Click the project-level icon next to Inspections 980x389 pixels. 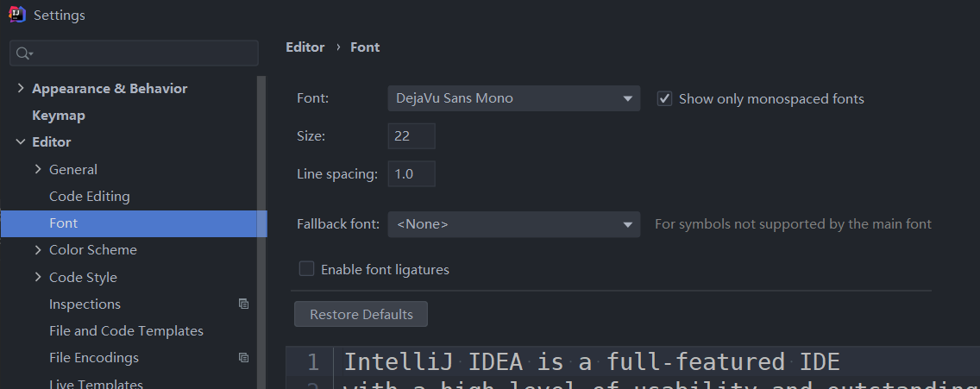click(243, 304)
